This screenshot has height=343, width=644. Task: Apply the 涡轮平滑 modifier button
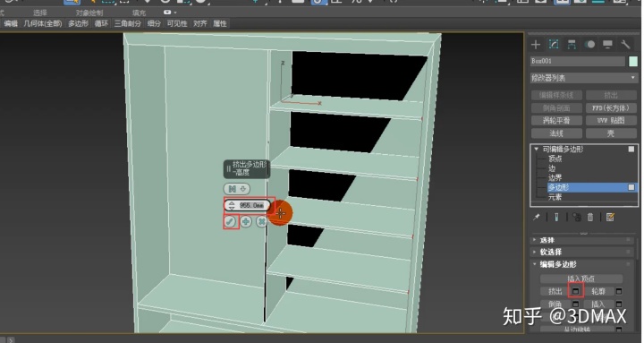556,121
